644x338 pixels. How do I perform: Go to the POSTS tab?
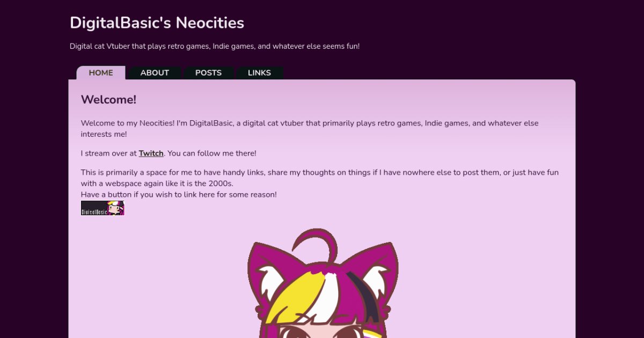coord(208,73)
